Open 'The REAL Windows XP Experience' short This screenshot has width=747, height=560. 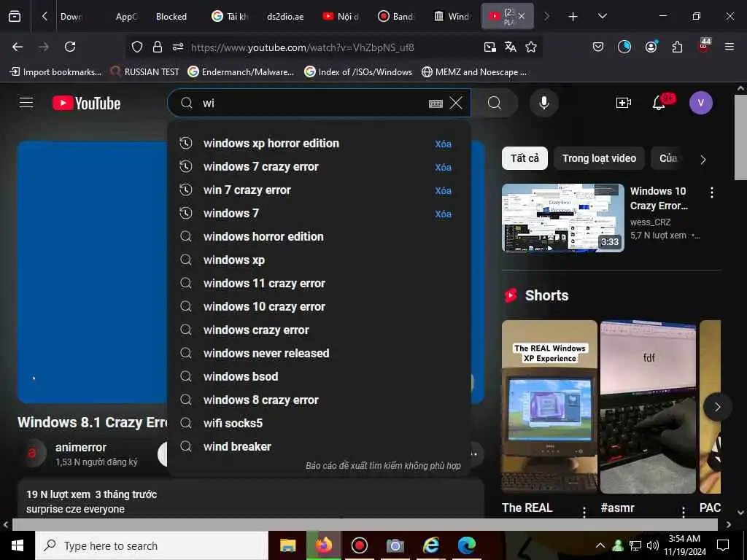click(549, 407)
